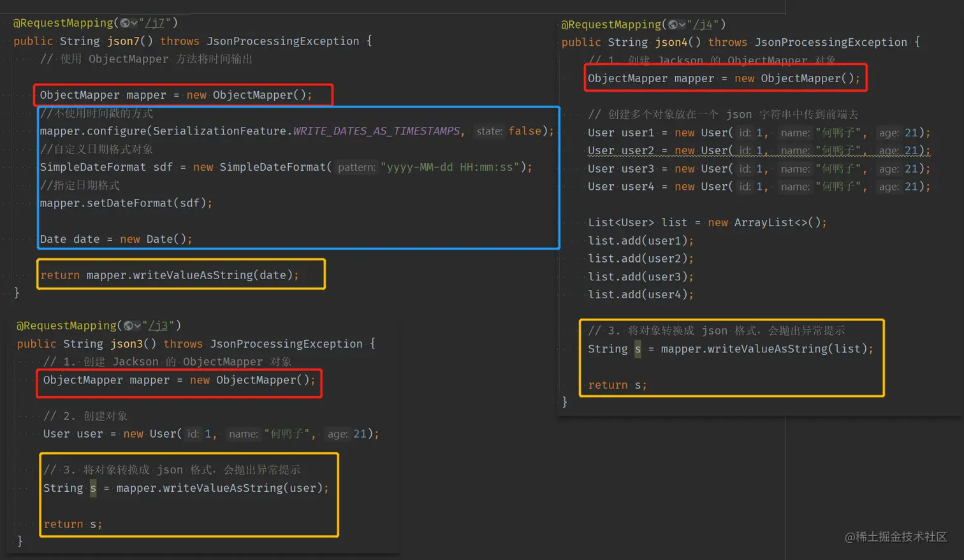Click the comment "//不使用时间戳的方式"

[x=96, y=113]
